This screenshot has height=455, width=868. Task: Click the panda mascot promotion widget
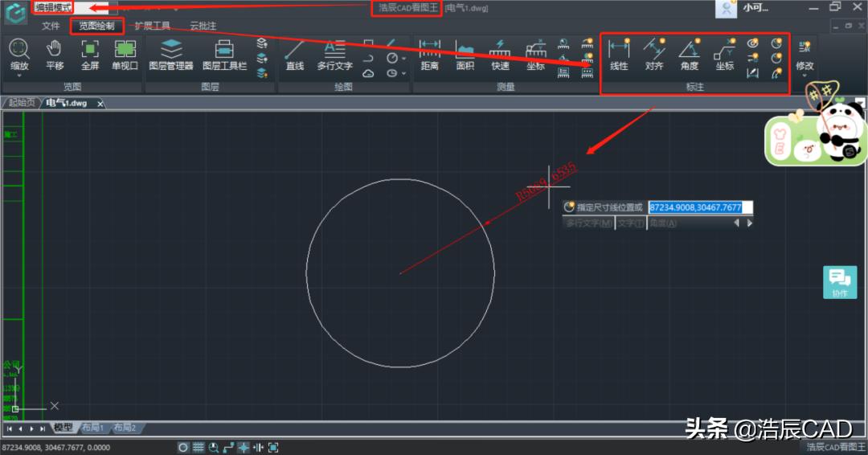coord(816,125)
